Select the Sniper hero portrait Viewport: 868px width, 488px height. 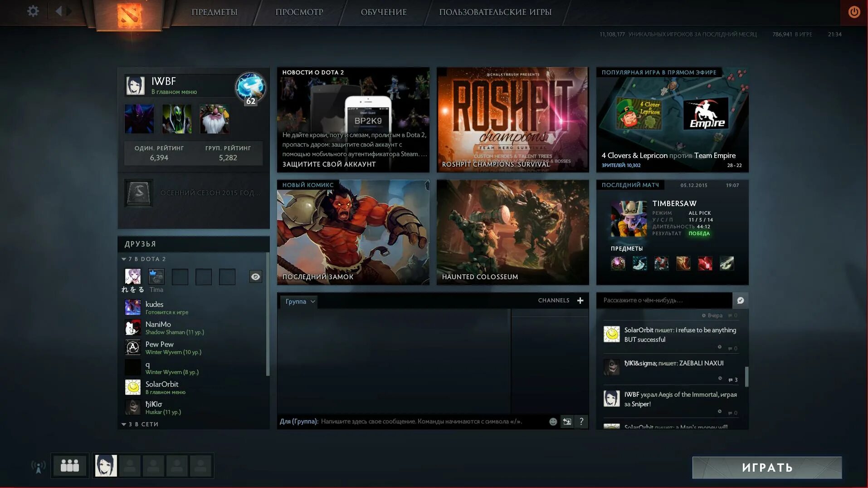click(214, 119)
